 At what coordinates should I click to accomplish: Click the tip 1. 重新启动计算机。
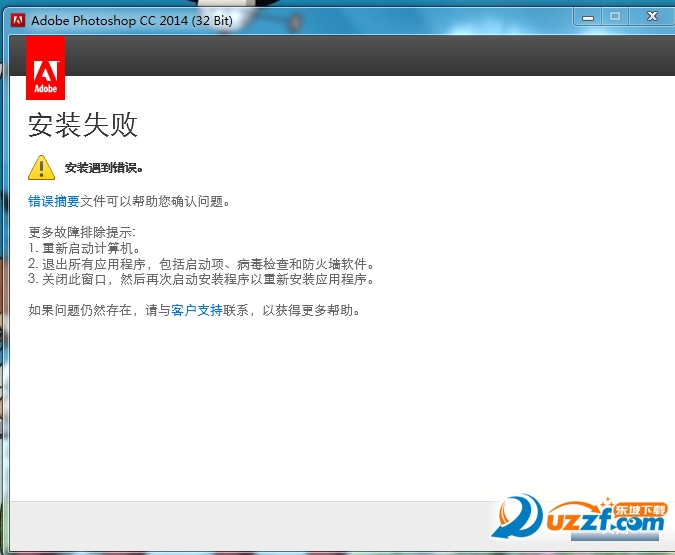point(84,248)
